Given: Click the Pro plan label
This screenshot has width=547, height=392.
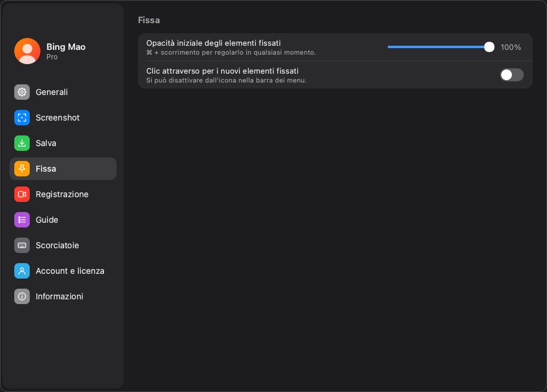Looking at the screenshot, I should [52, 57].
